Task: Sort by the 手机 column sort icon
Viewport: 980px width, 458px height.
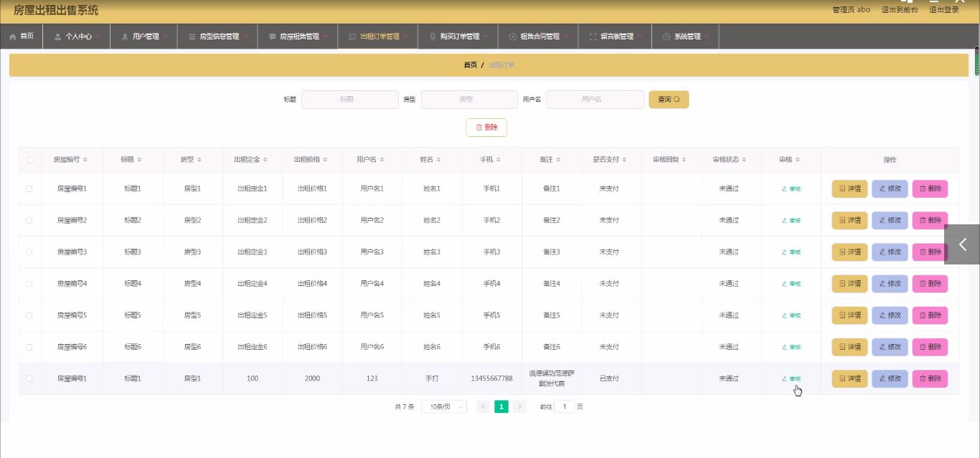Action: [499, 160]
